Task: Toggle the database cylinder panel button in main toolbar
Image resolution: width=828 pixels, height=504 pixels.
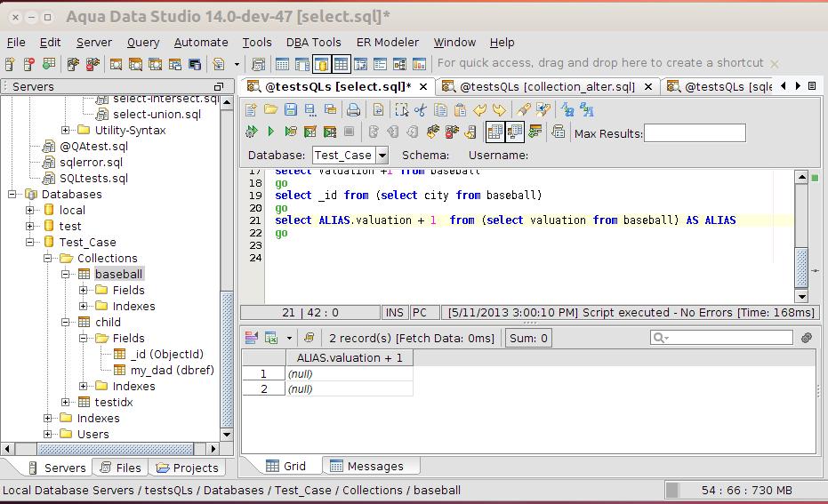Action: click(321, 64)
